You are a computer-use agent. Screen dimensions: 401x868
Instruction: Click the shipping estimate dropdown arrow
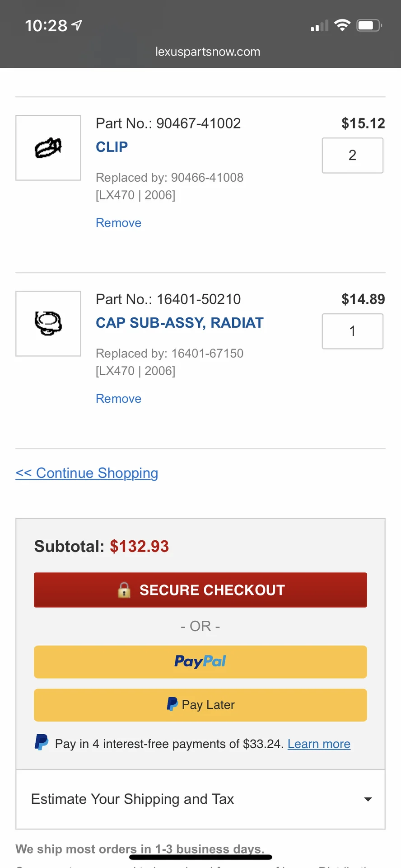(x=368, y=799)
